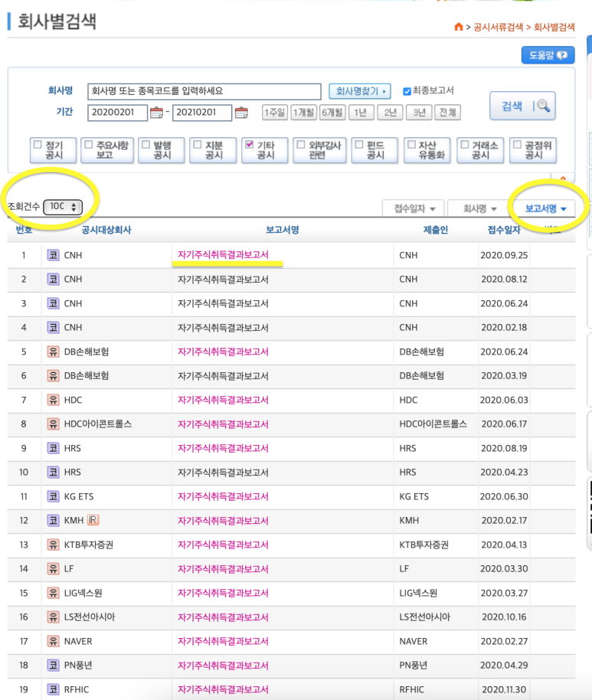This screenshot has width=592, height=700.
Task: Sort by 회사명 dropdown button
Action: tap(479, 208)
